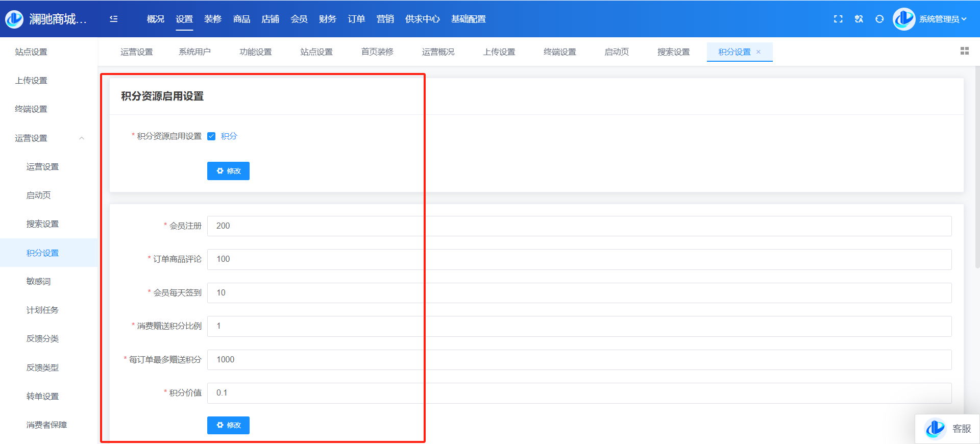The image size is (980, 444).
Task: Click the language translate icon
Action: (859, 19)
